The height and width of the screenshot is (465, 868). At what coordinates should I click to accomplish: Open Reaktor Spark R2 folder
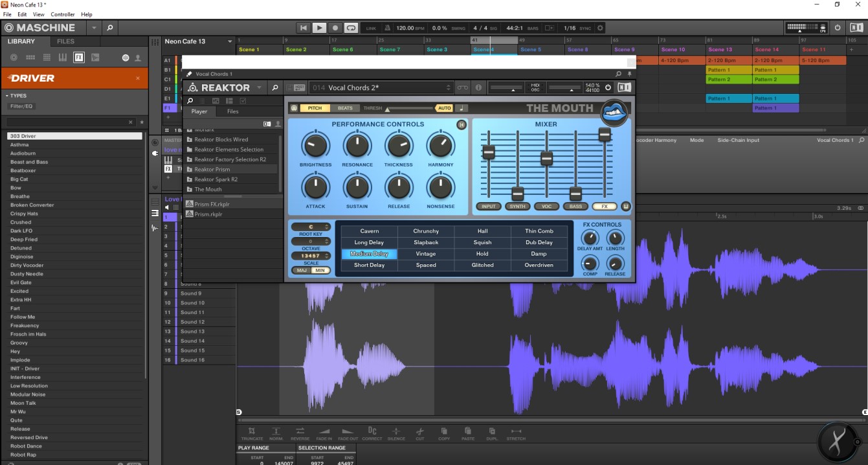pyautogui.click(x=216, y=179)
